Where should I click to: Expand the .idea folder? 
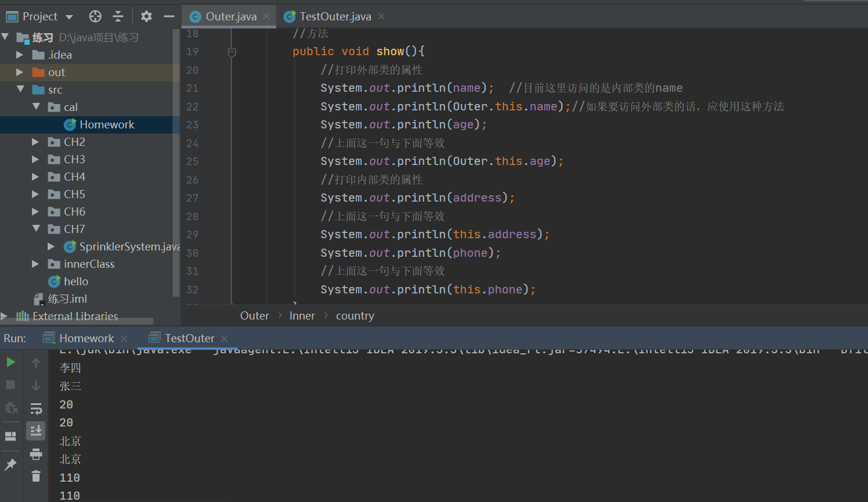click(x=20, y=55)
